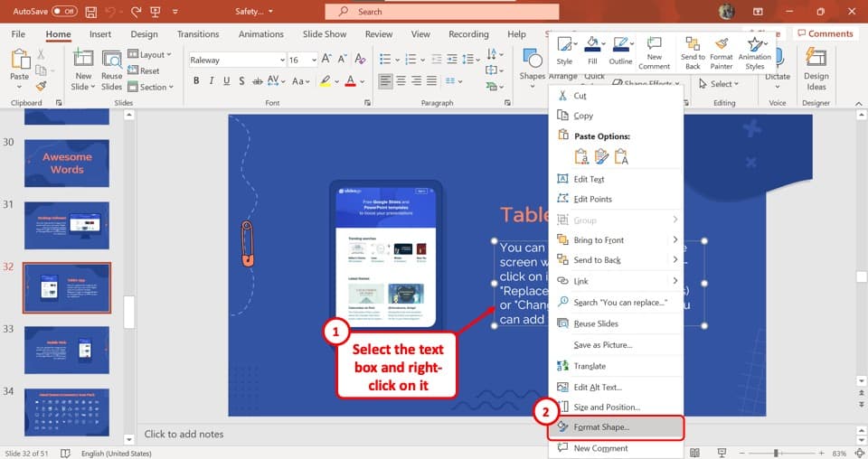This screenshot has width=868, height=459.
Task: Click the New Comment mini toolbar icon
Action: click(x=655, y=53)
